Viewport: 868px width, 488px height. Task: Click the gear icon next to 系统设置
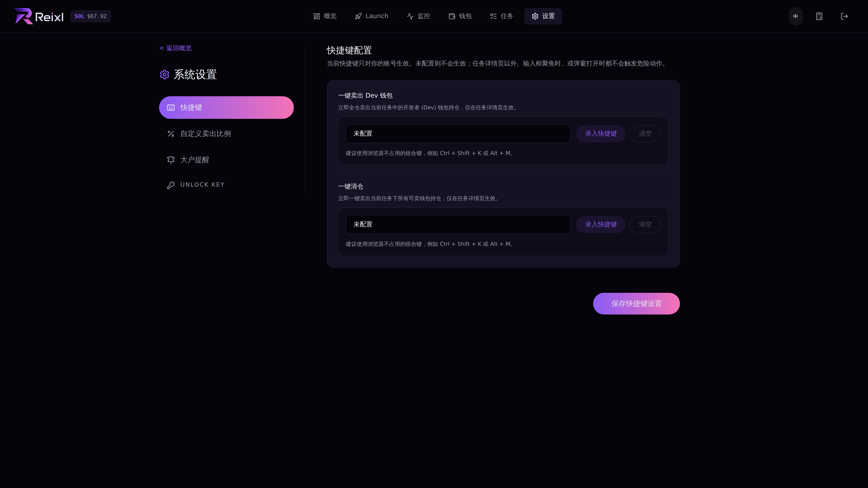coord(164,75)
